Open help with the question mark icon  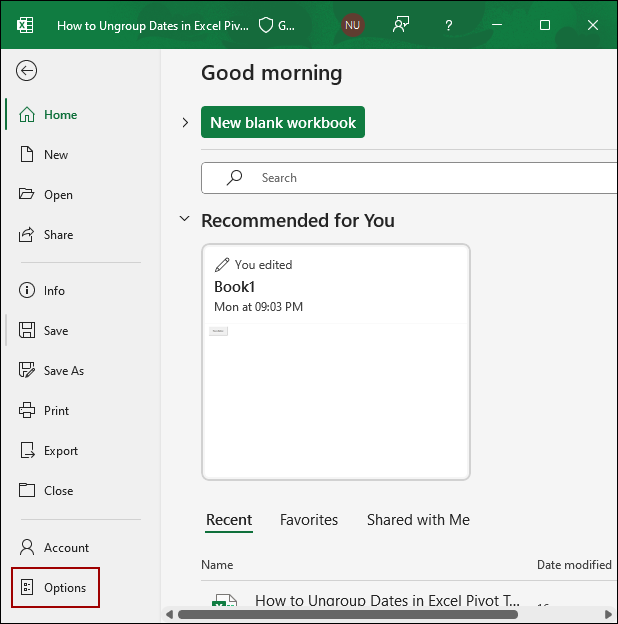click(x=448, y=25)
